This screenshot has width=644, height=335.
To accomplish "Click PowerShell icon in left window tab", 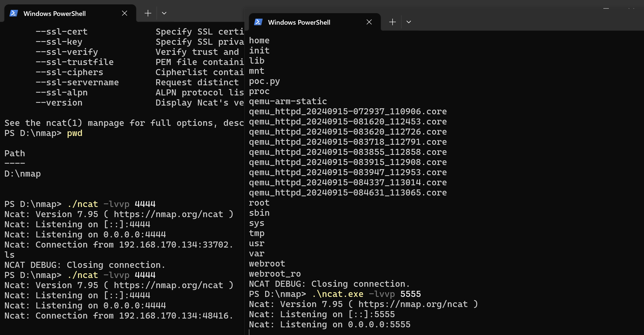I will pos(14,13).
